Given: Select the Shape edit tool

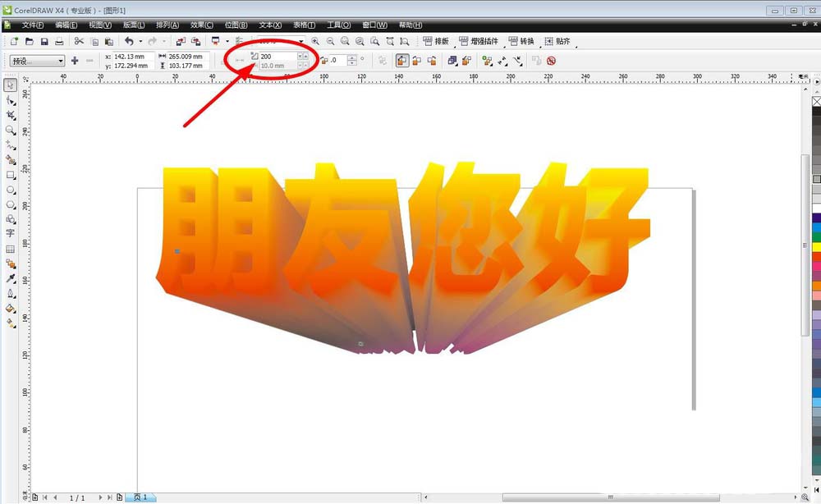Looking at the screenshot, I should (x=11, y=100).
